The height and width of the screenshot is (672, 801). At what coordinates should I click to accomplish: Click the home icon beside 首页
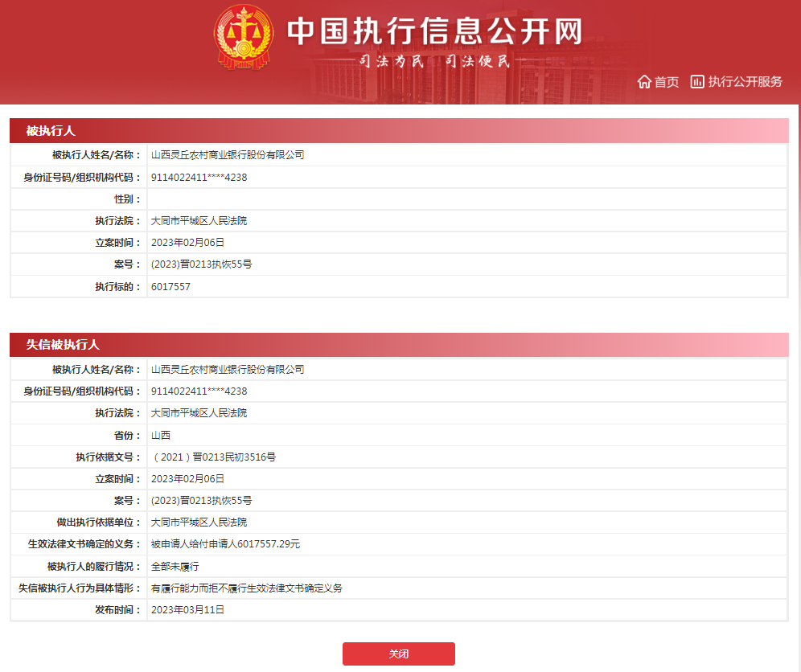click(x=644, y=82)
